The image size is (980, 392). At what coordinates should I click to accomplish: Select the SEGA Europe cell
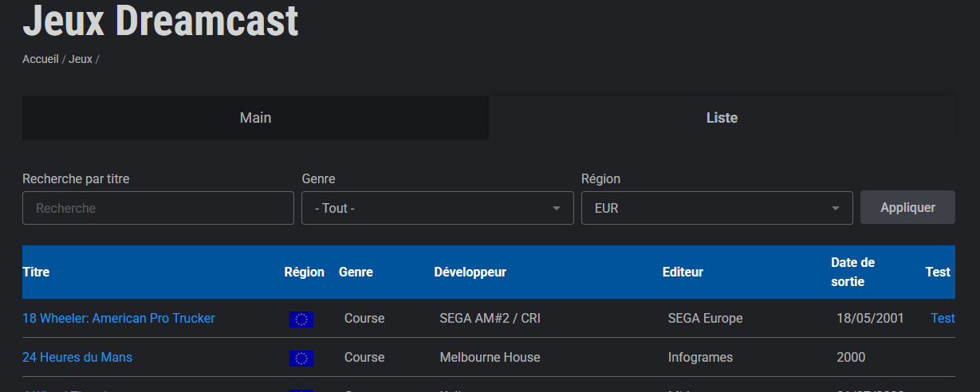pyautogui.click(x=705, y=318)
